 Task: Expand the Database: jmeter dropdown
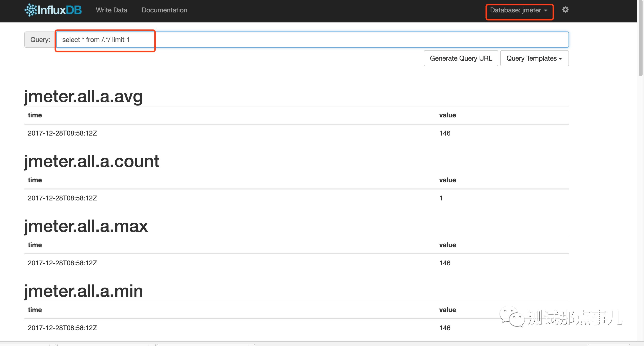tap(519, 10)
